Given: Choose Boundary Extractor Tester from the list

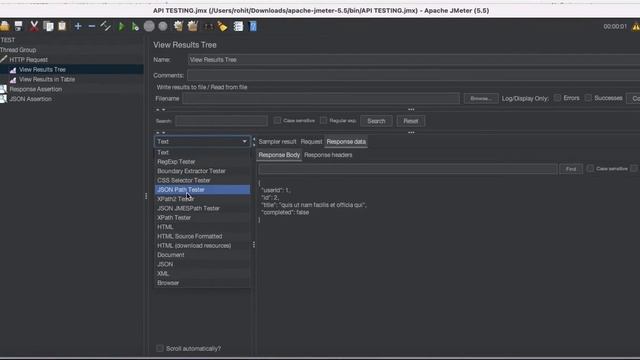Looking at the screenshot, I should (x=202, y=171).
